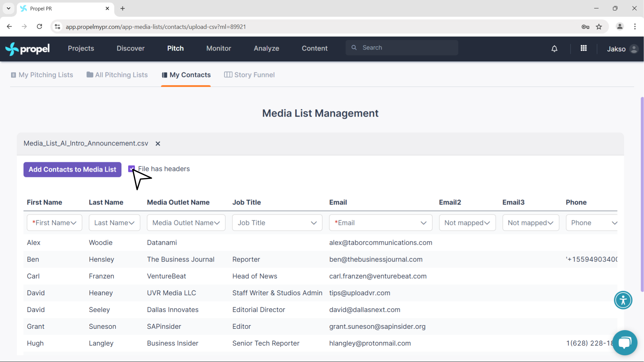Click the Dallas Innovates cell

(x=173, y=310)
